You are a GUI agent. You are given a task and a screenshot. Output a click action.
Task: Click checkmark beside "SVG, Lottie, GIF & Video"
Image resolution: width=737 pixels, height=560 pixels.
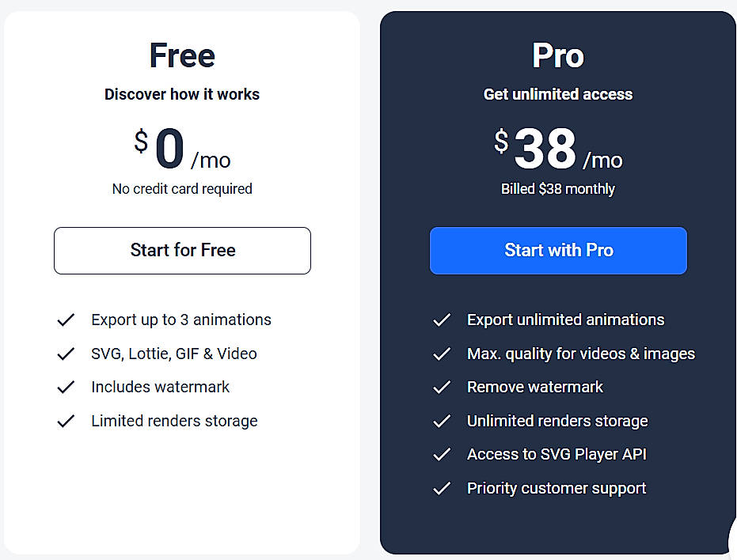[x=66, y=354]
